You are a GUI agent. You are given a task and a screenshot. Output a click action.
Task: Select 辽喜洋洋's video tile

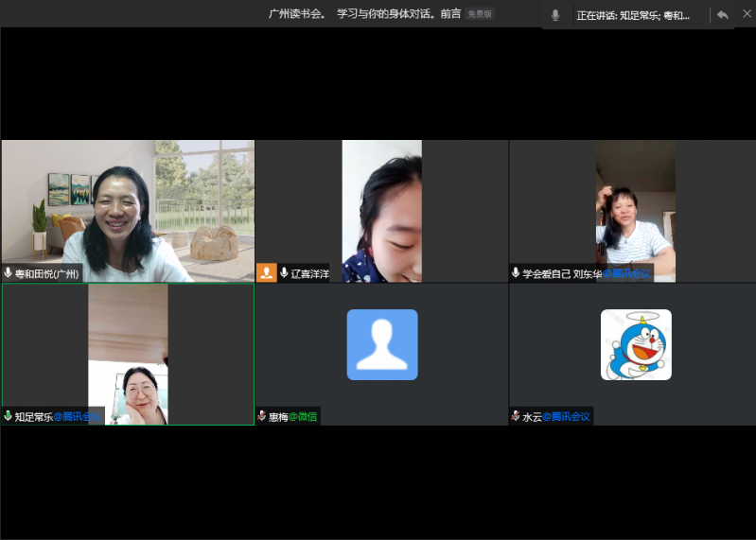click(381, 208)
